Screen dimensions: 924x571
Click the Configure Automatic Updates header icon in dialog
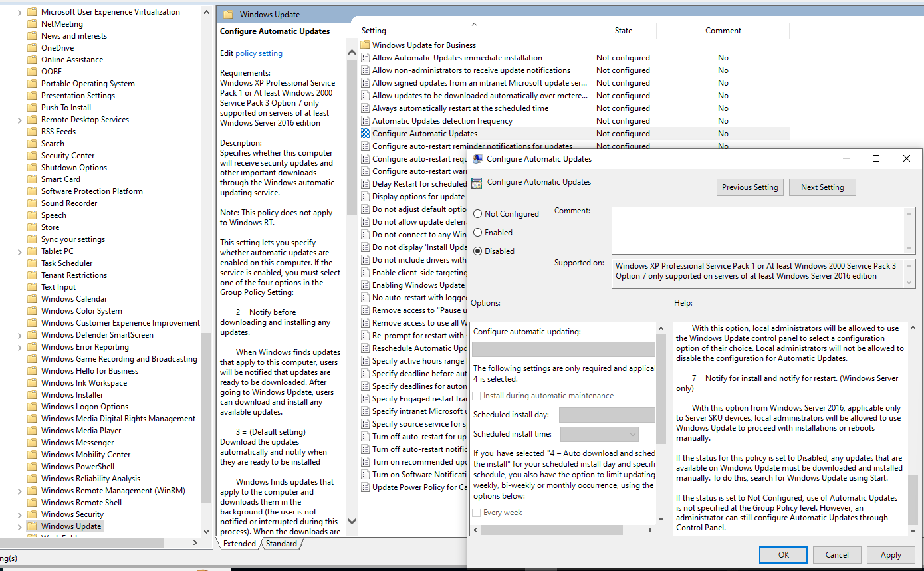point(477,183)
